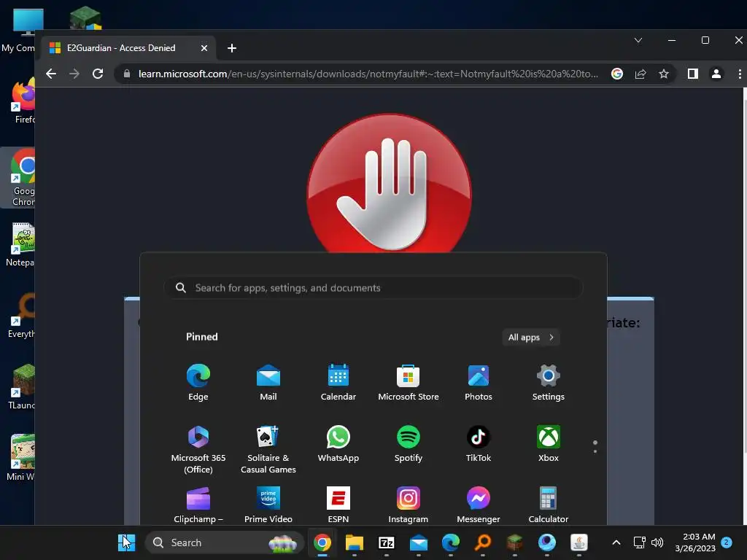The height and width of the screenshot is (560, 747).
Task: Open the Xbox pinned app
Action: pyautogui.click(x=549, y=444)
